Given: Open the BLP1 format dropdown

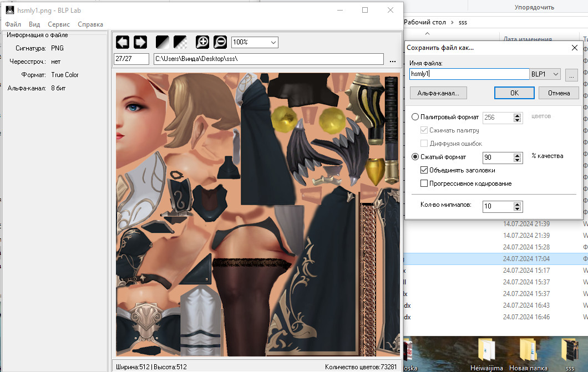Looking at the screenshot, I should (545, 74).
